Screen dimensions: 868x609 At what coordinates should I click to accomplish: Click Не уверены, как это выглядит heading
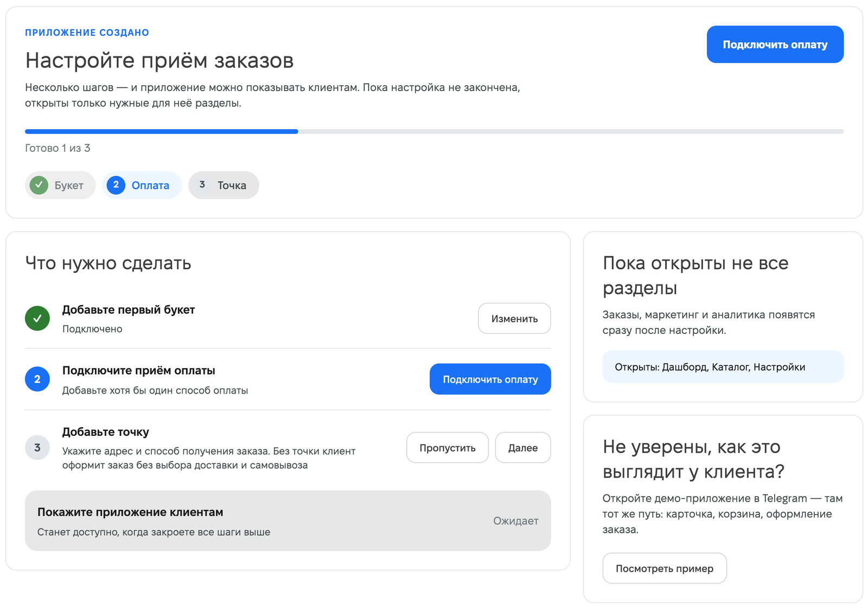pos(694,459)
